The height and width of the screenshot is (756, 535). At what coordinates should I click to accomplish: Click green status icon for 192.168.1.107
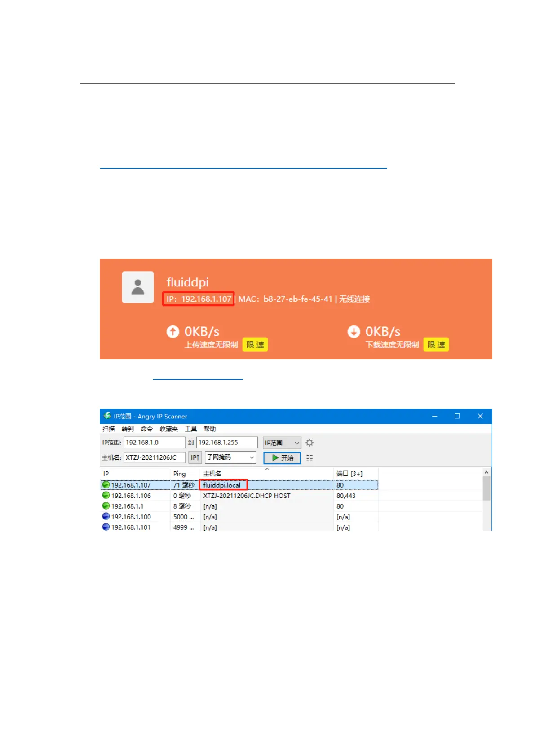[x=106, y=485]
